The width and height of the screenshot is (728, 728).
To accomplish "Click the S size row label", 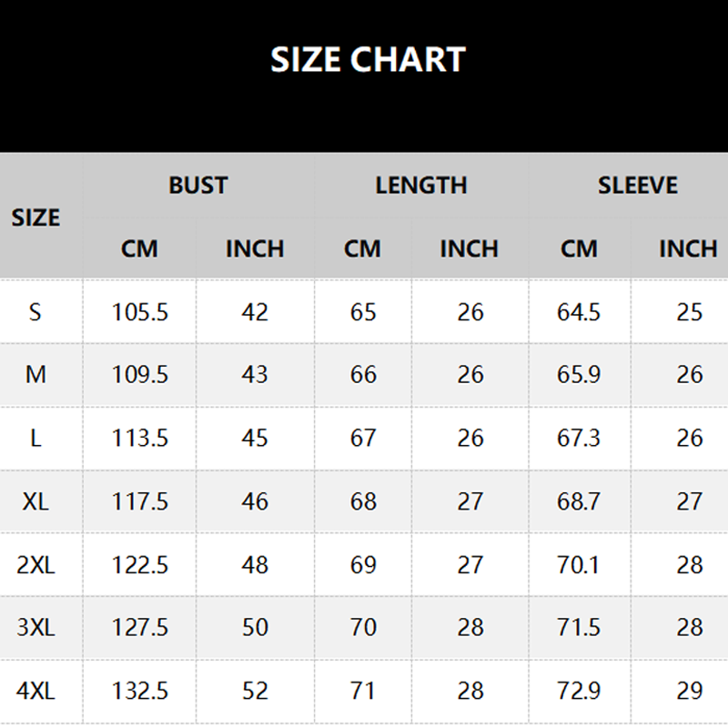I will click(x=35, y=312).
